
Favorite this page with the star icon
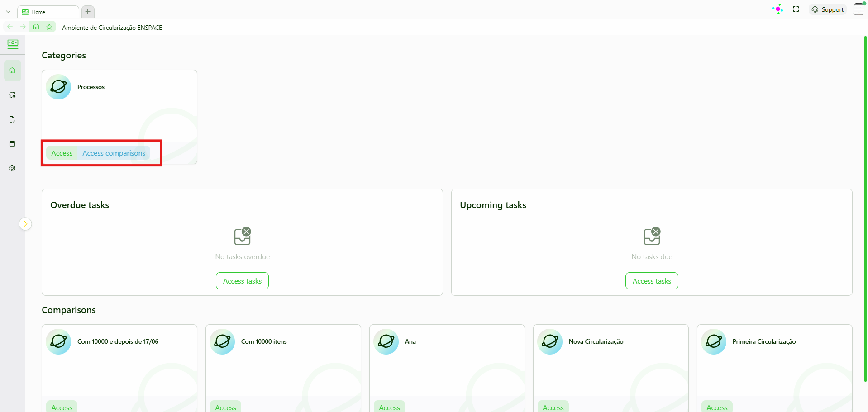(x=49, y=27)
